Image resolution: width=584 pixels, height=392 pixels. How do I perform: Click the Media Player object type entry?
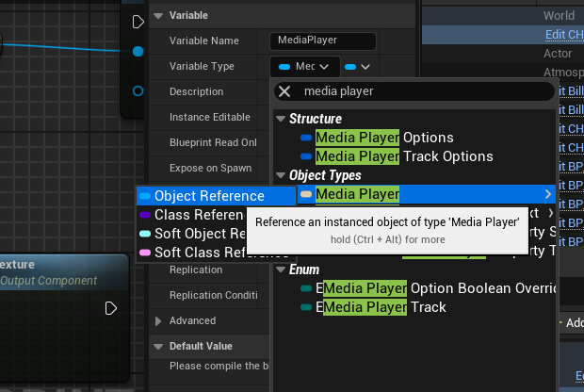point(357,194)
